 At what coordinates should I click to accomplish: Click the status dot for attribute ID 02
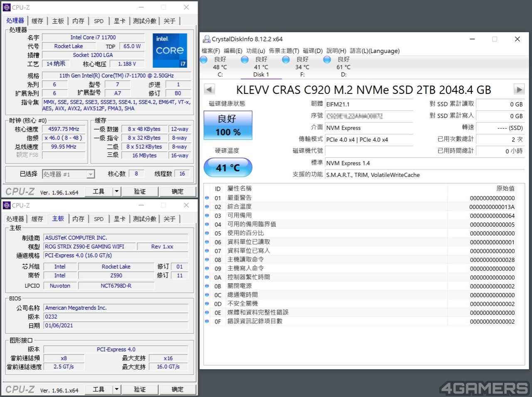pyautogui.click(x=207, y=206)
